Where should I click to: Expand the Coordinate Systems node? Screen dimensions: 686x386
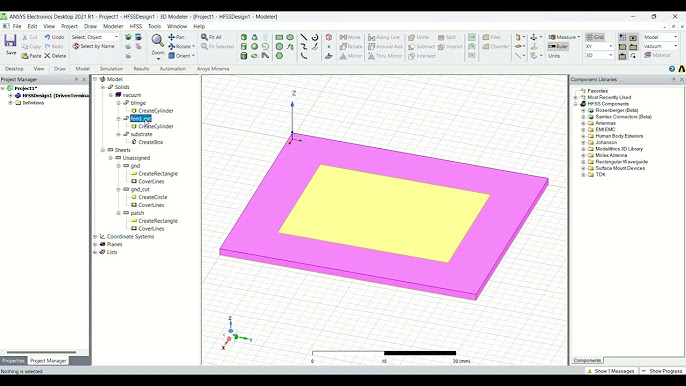[95, 237]
